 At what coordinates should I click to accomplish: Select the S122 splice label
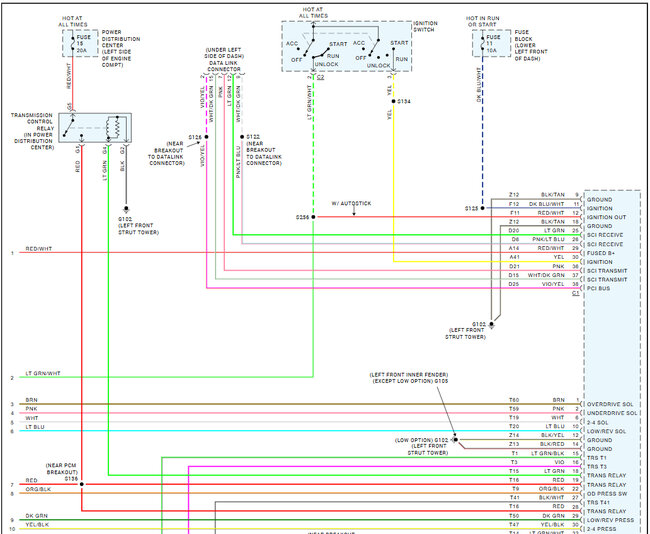[x=253, y=137]
